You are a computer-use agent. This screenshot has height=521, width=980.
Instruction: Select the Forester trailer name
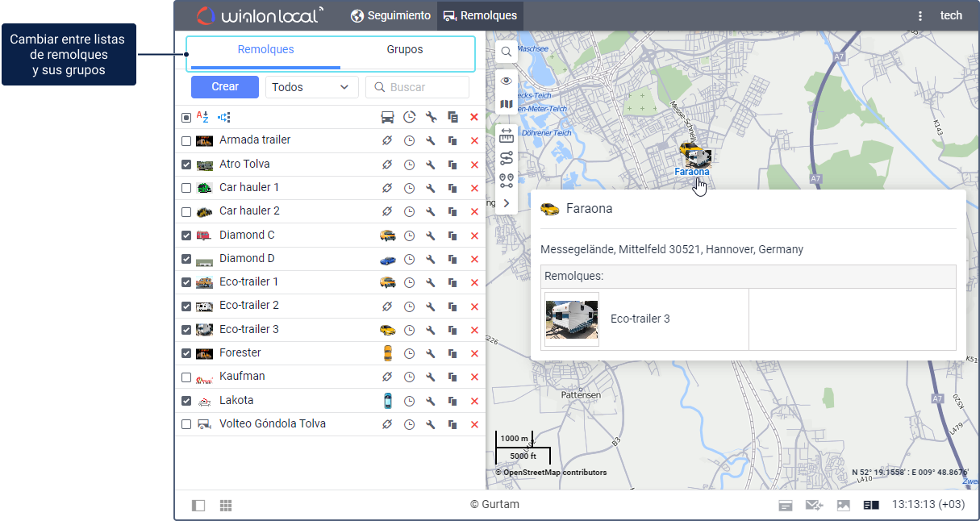coord(240,353)
